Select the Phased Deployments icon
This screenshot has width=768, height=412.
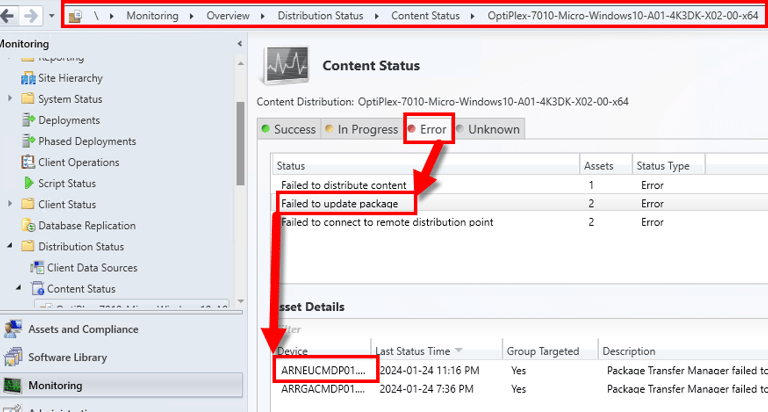(x=28, y=141)
